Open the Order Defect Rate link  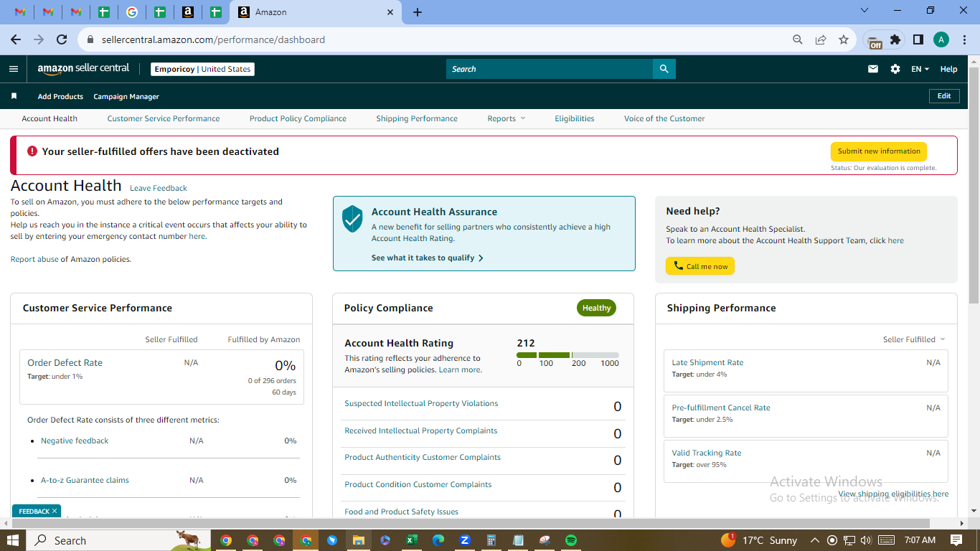65,362
